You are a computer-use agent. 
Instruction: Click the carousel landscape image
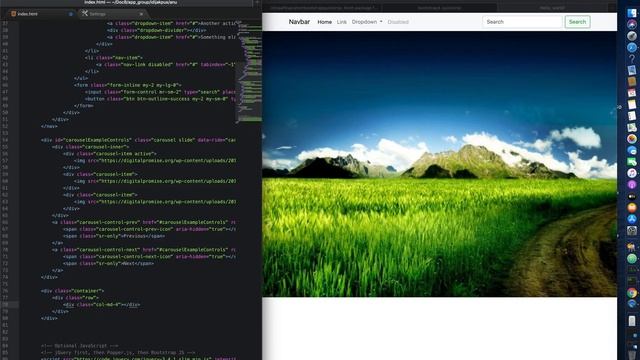pos(440,164)
